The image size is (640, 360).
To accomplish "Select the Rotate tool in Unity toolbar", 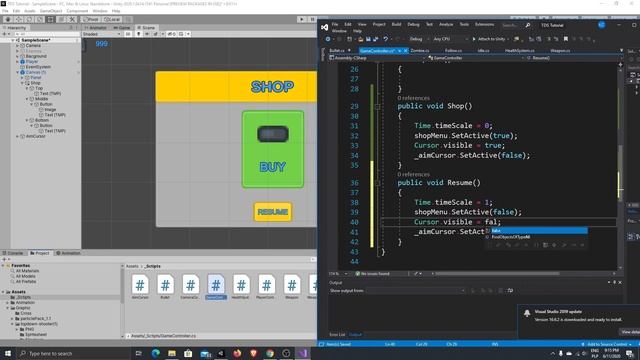I will click(29, 19).
